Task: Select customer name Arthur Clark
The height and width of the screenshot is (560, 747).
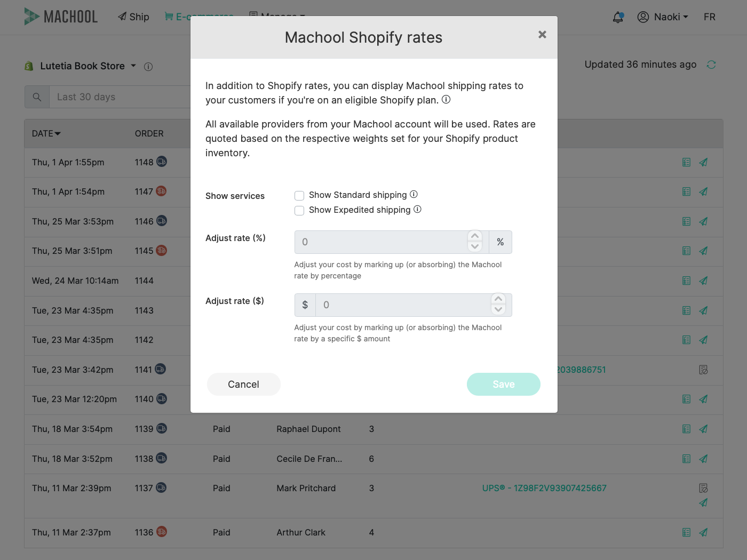Action: pos(301,532)
